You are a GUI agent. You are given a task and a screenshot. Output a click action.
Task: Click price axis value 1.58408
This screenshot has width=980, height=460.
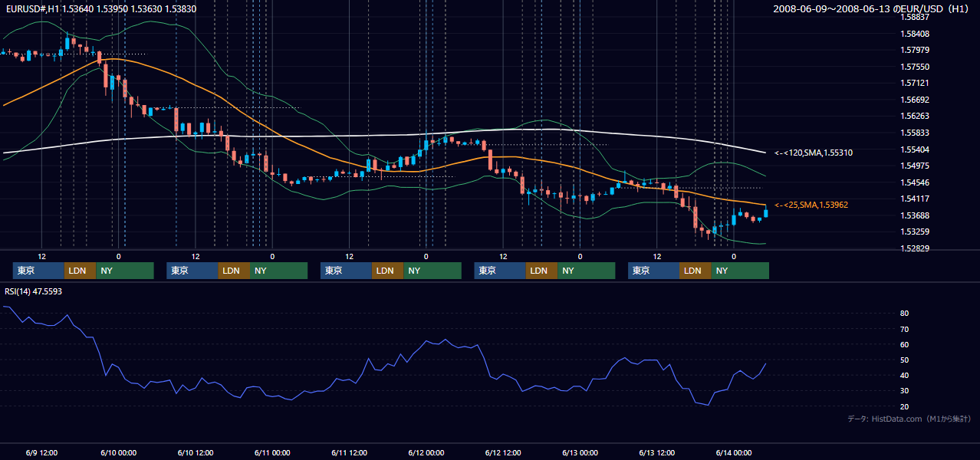coord(915,34)
